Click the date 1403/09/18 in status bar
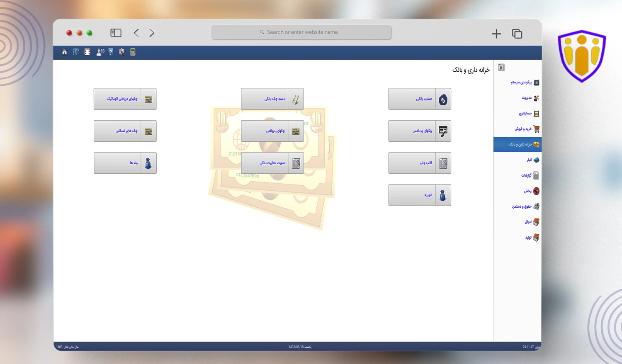 (x=300, y=347)
